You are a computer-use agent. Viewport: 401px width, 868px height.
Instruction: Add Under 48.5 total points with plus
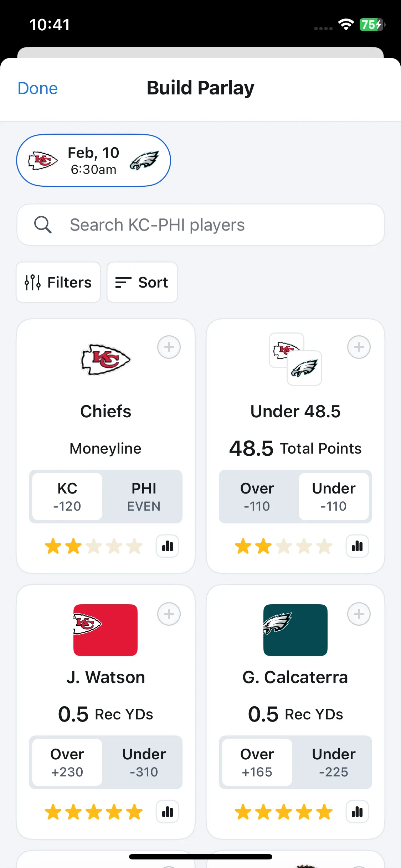(x=359, y=347)
